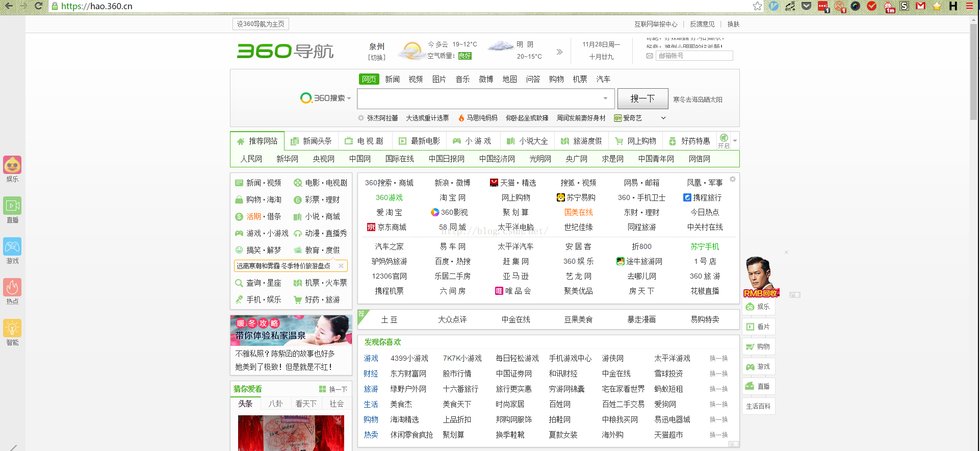Open 反馈意见 link
The height and width of the screenshot is (451, 980).
(x=702, y=24)
